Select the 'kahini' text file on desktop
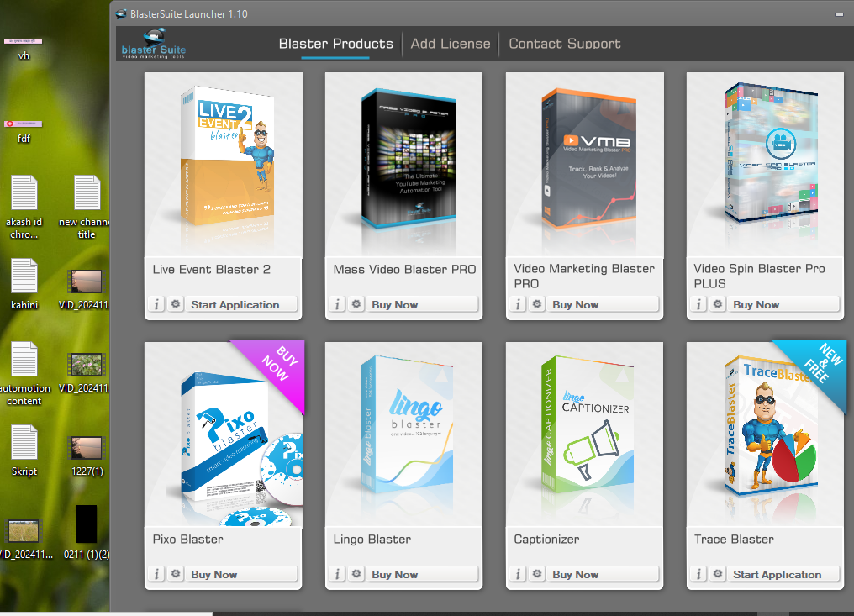854x616 pixels. click(24, 284)
